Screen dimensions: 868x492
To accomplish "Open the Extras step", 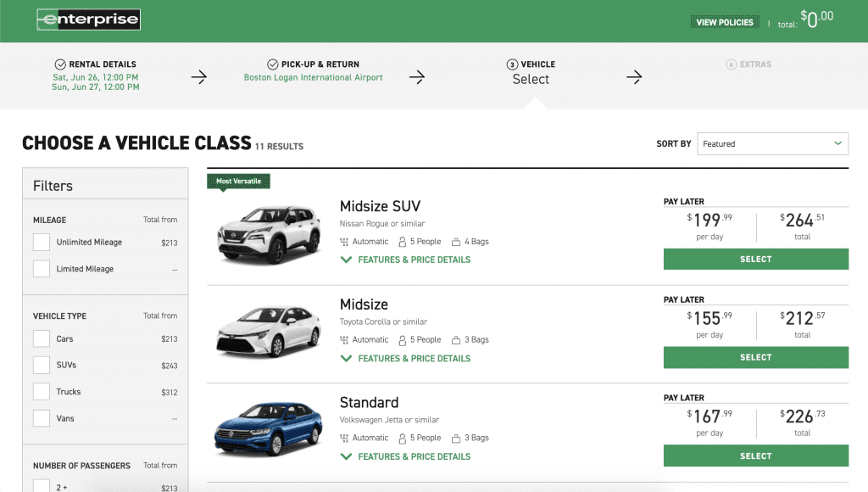I will [748, 64].
